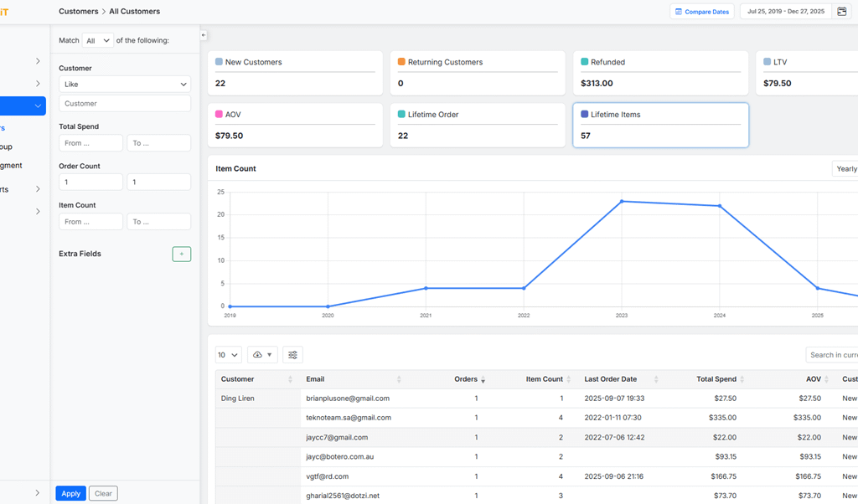Change rows per page dropdown showing 10
Screen dimensions: 858x504
228,355
